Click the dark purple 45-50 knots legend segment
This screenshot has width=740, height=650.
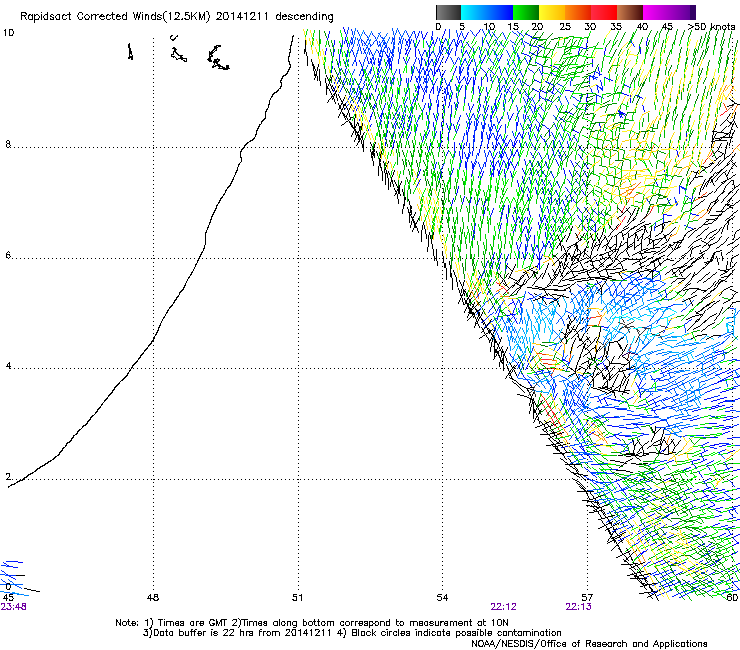click(682, 12)
